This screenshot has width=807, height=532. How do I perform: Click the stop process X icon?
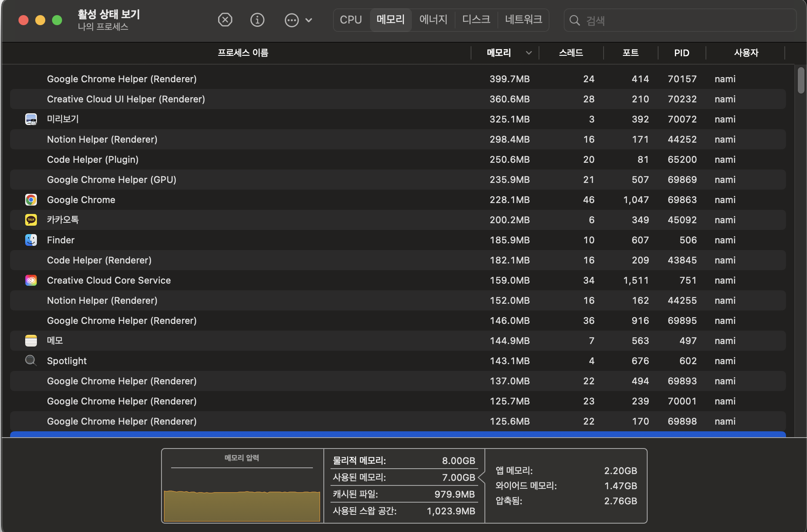225,20
